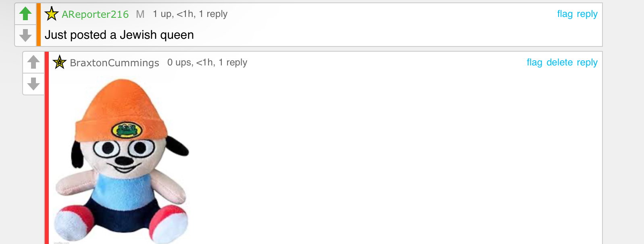644x244 pixels.
Task: Click the orange bar beside AReporter216's comment
Action: (39, 25)
